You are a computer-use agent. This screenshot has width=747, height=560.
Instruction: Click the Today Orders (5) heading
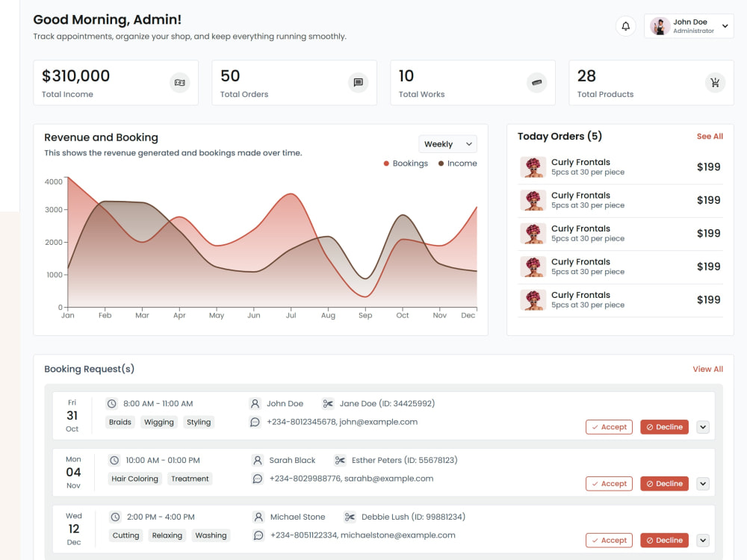click(x=560, y=137)
